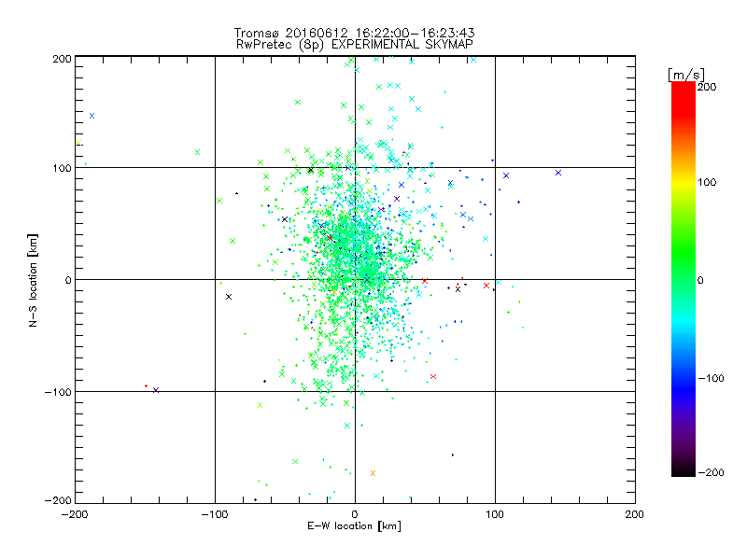Click colorbar tick label '-100'
This screenshot has width=747, height=560.
pyautogui.click(x=711, y=379)
